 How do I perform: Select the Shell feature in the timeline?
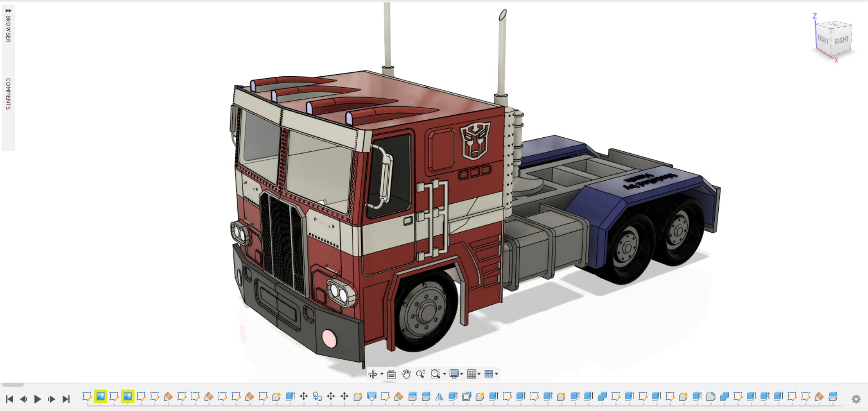pyautogui.click(x=467, y=397)
